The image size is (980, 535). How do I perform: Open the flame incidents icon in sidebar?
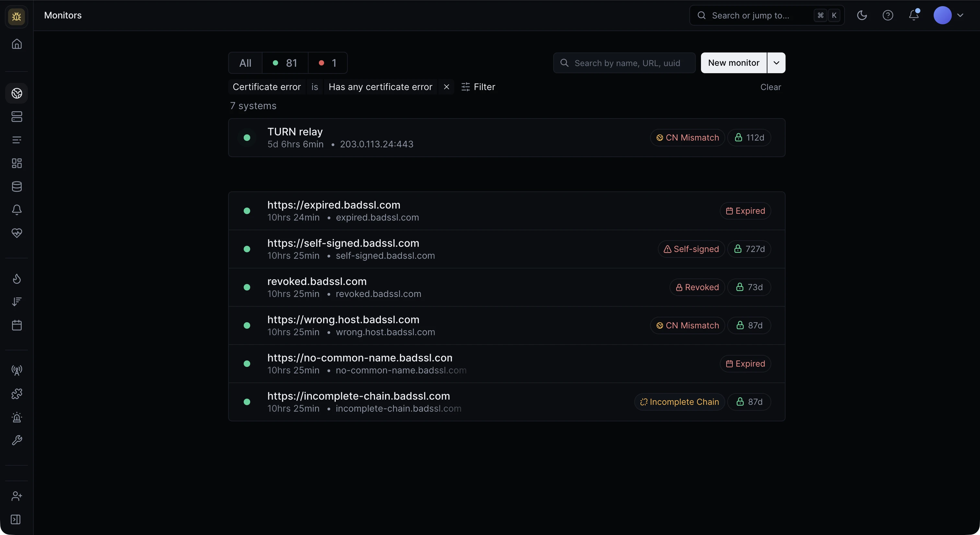point(17,279)
